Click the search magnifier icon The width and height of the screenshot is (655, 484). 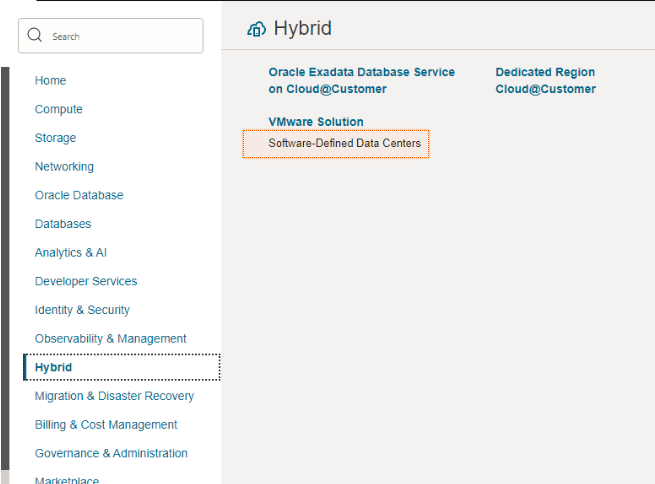click(35, 35)
